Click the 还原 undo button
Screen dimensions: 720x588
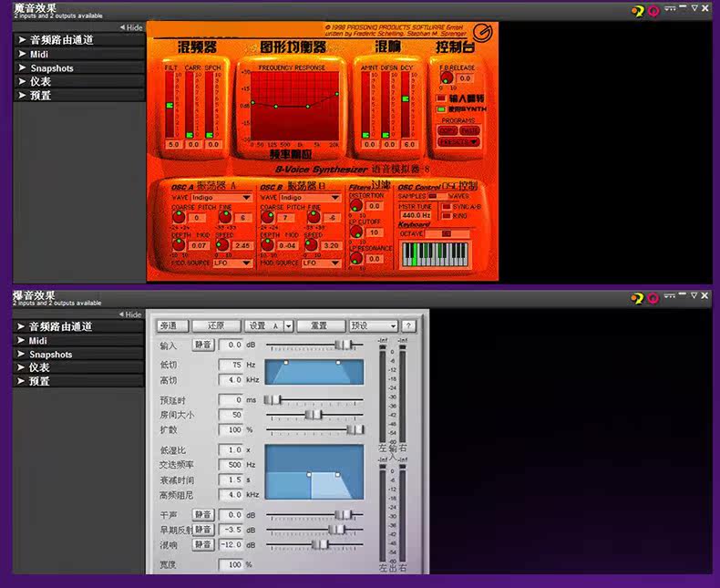(x=216, y=325)
